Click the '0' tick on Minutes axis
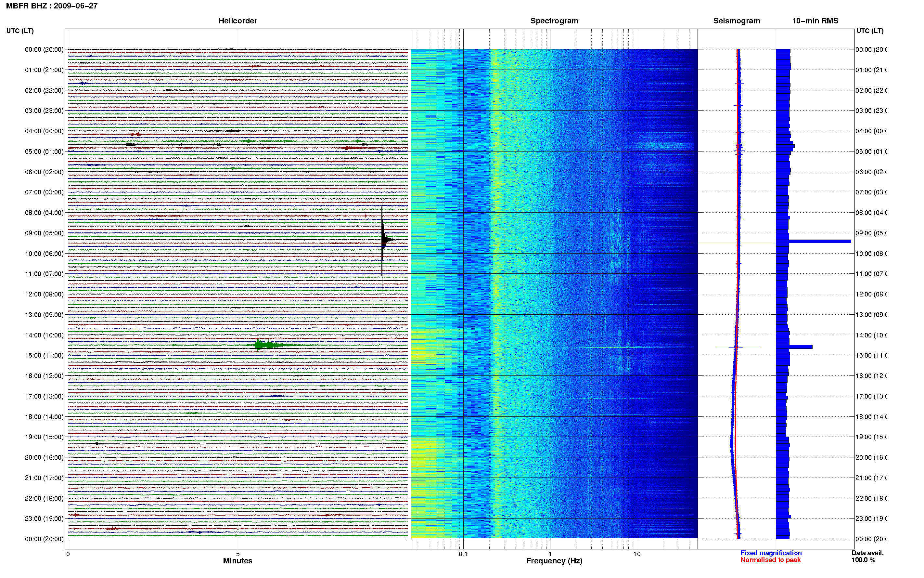The width and height of the screenshot is (924, 578). click(68, 554)
